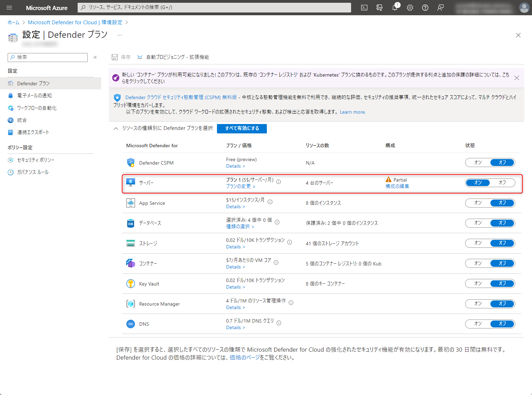
Task: Click the ストレージ row icon
Action: click(x=131, y=243)
